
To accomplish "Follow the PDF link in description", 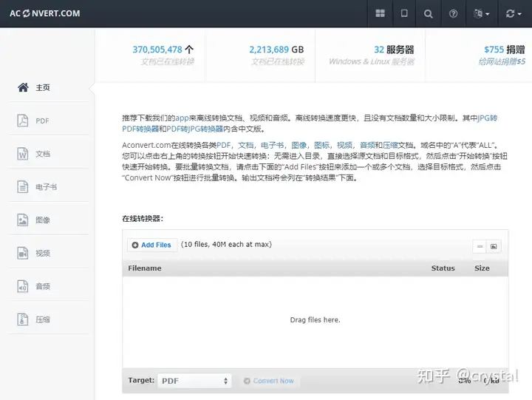I will pos(224,146).
